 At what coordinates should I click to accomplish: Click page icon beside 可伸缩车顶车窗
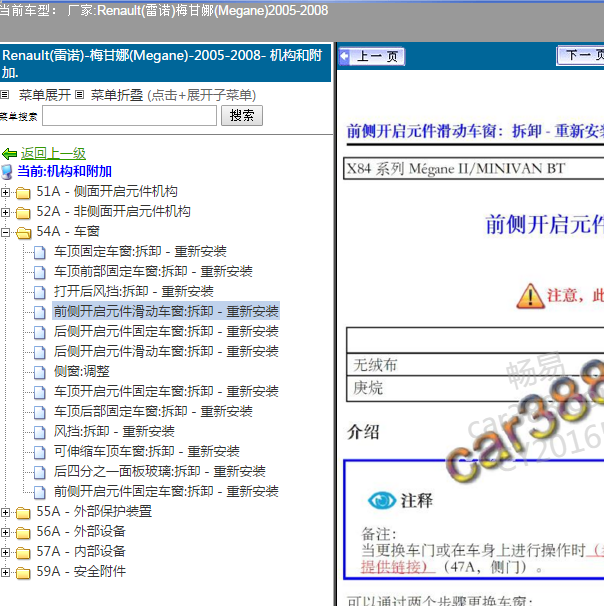coord(39,453)
